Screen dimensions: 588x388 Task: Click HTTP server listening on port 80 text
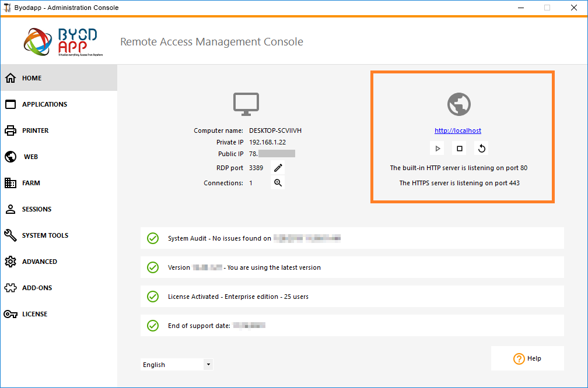[459, 168]
